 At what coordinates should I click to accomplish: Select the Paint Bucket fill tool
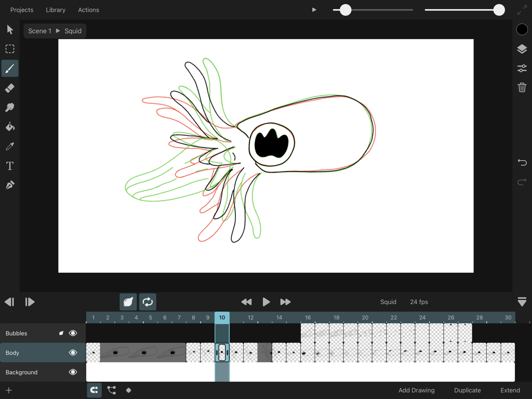9,126
